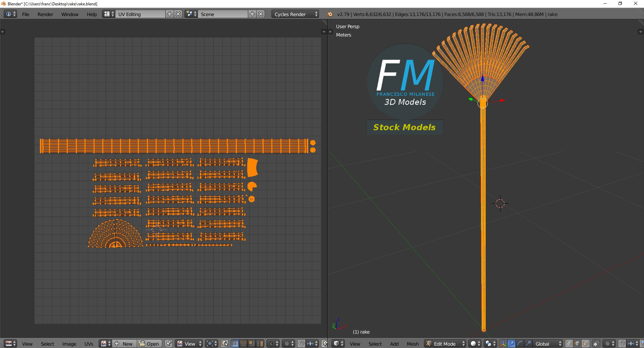Open the Mesh menu
The image size is (644, 348).
[x=413, y=344]
